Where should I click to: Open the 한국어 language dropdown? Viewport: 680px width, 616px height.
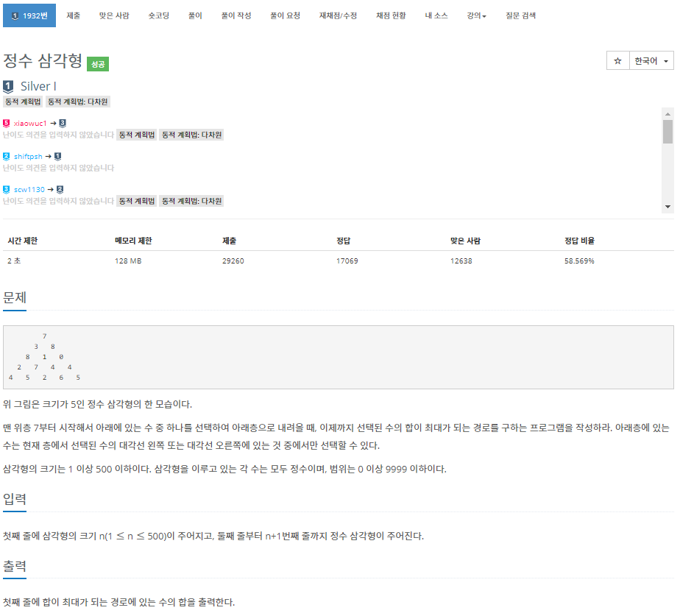[651, 61]
